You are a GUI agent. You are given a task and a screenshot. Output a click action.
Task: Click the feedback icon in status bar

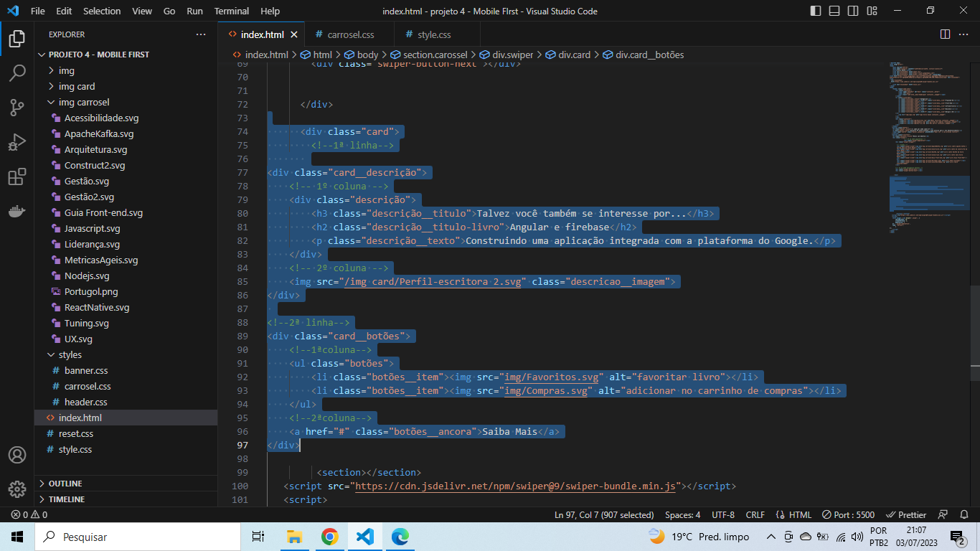(944, 514)
